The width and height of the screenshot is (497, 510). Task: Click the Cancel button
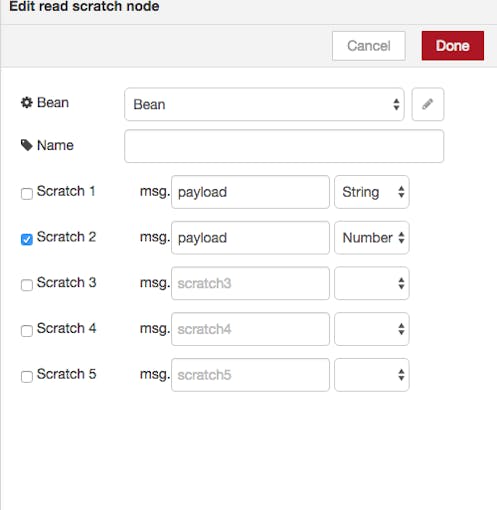coord(369,46)
